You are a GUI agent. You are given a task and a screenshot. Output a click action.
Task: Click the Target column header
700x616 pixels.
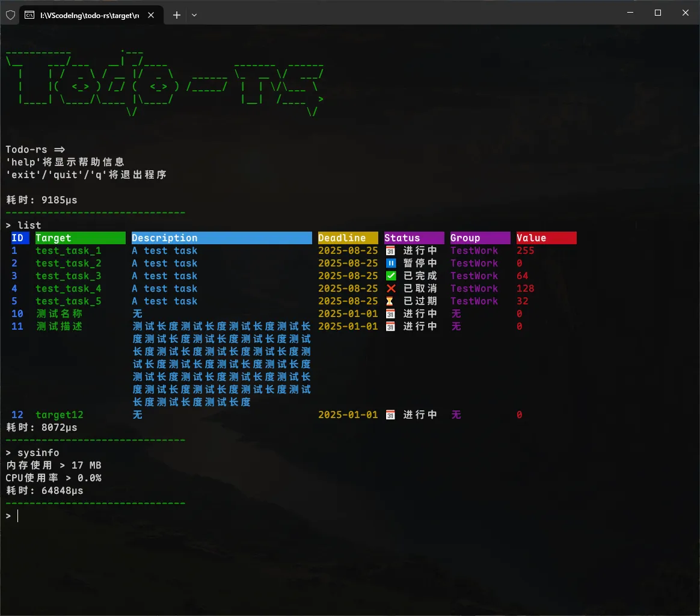coord(81,238)
